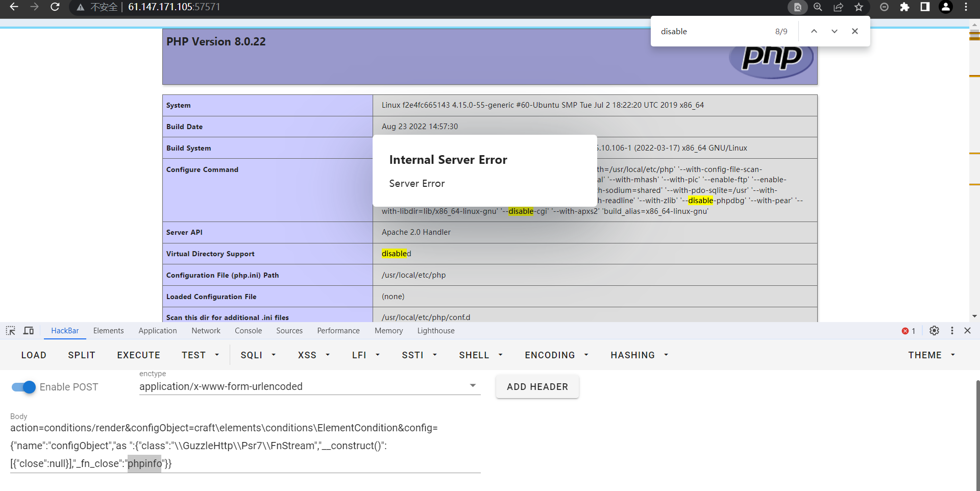The width and height of the screenshot is (980, 491).
Task: Click the 'Aug 23 2022 14:57:30' build date
Action: (420, 127)
